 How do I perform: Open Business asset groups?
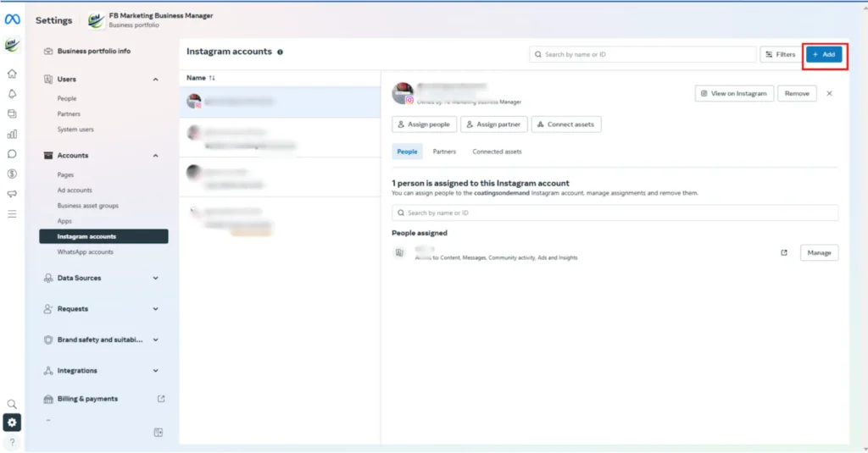coord(88,206)
